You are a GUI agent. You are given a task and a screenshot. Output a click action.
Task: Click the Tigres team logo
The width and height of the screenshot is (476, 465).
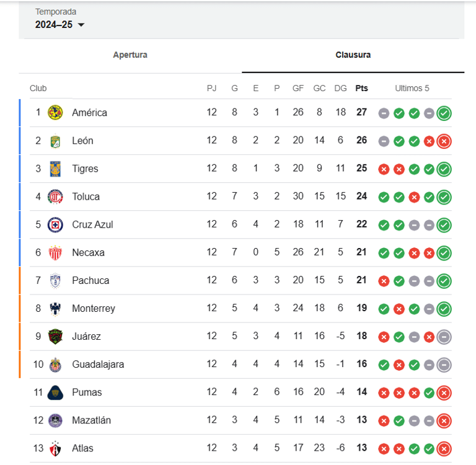click(55, 169)
